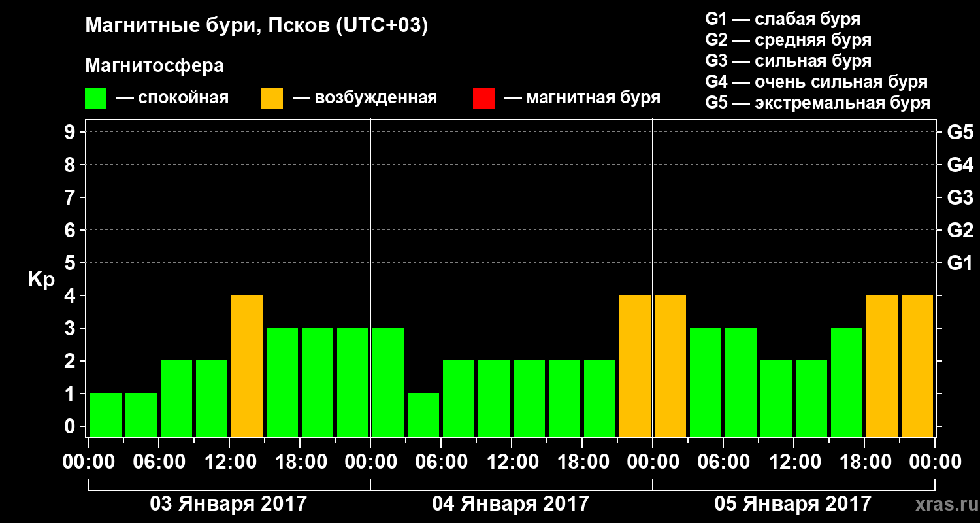Screen dimensions: 980x523
Task: Click the Kp 3 bar starting 00:00 on 04 Января
Action: pyautogui.click(x=388, y=382)
